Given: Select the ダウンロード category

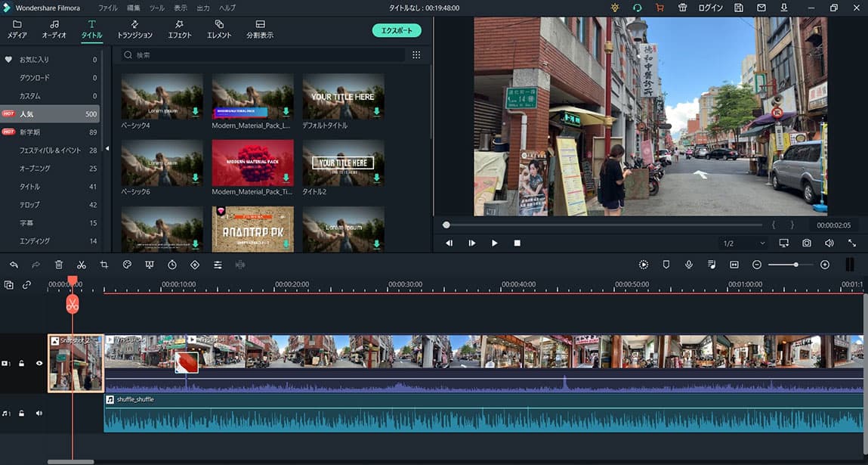Looking at the screenshot, I should point(50,78).
